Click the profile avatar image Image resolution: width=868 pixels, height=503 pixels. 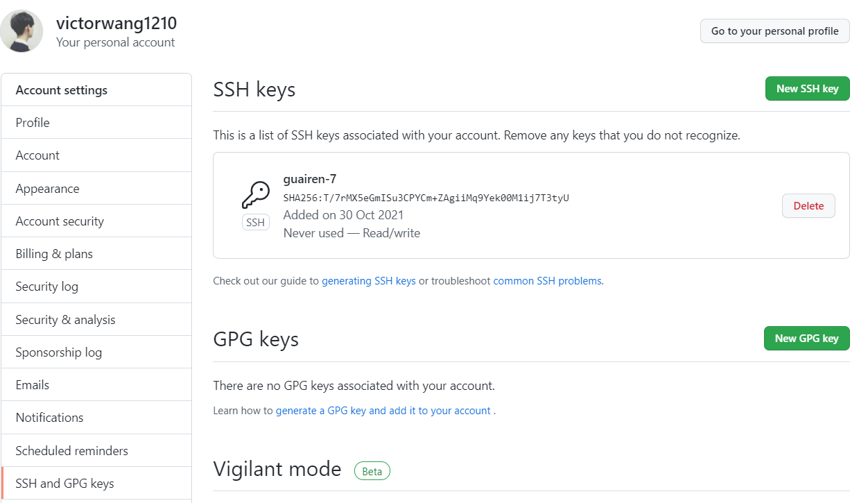(x=21, y=31)
